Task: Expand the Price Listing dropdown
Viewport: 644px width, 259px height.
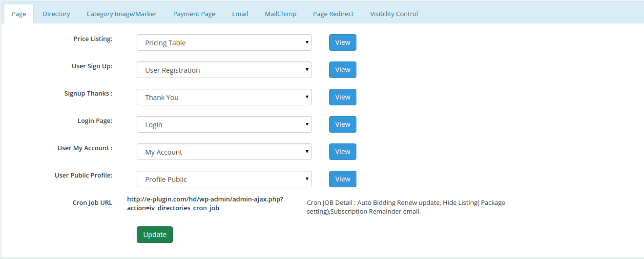Action: (x=224, y=42)
